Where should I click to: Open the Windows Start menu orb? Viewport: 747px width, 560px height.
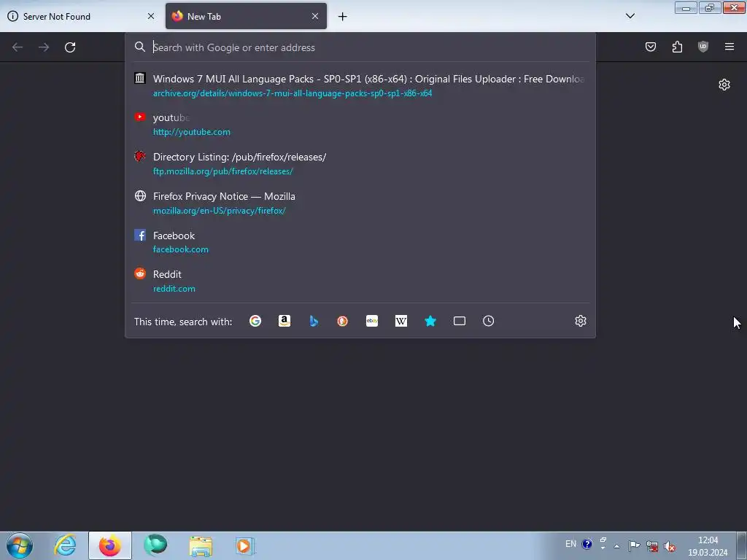pyautogui.click(x=20, y=545)
